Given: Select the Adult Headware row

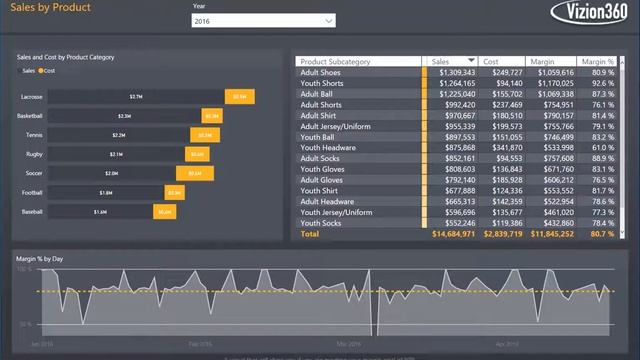Looking at the screenshot, I should [x=457, y=202].
